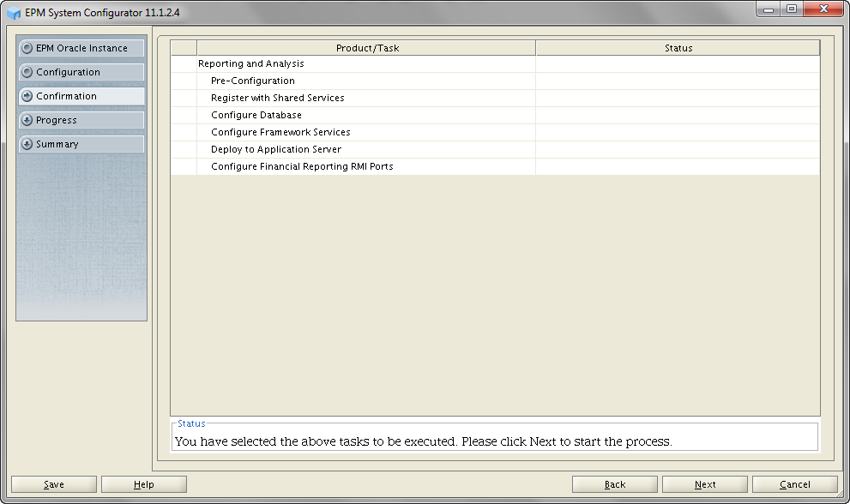Image resolution: width=850 pixels, height=504 pixels.
Task: Select the Reporting and Analysis row
Action: 495,64
